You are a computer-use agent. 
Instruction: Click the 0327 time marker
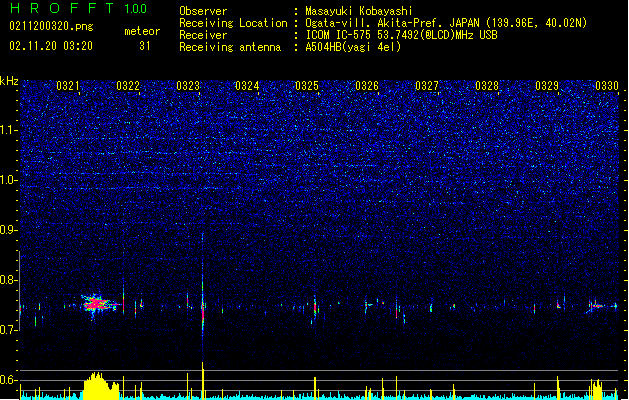click(427, 86)
